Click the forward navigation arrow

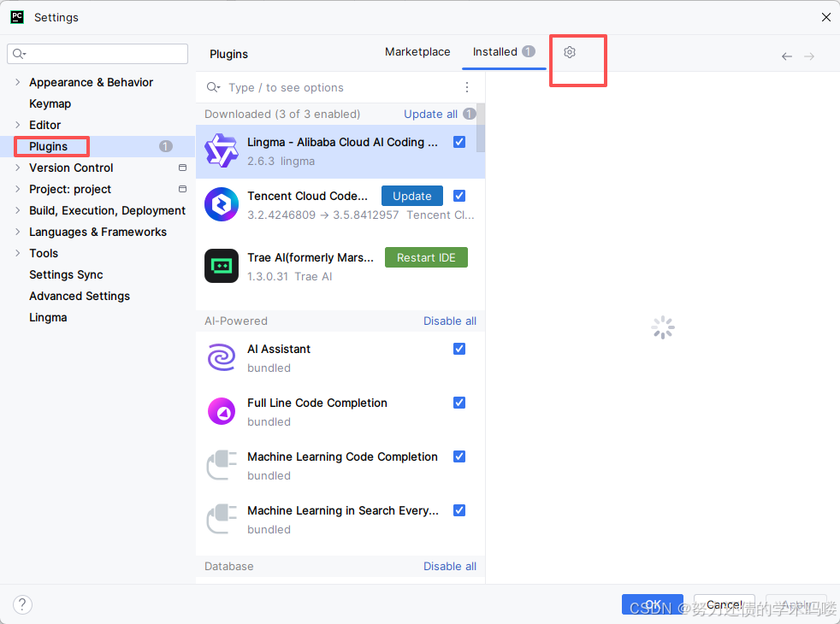(809, 56)
